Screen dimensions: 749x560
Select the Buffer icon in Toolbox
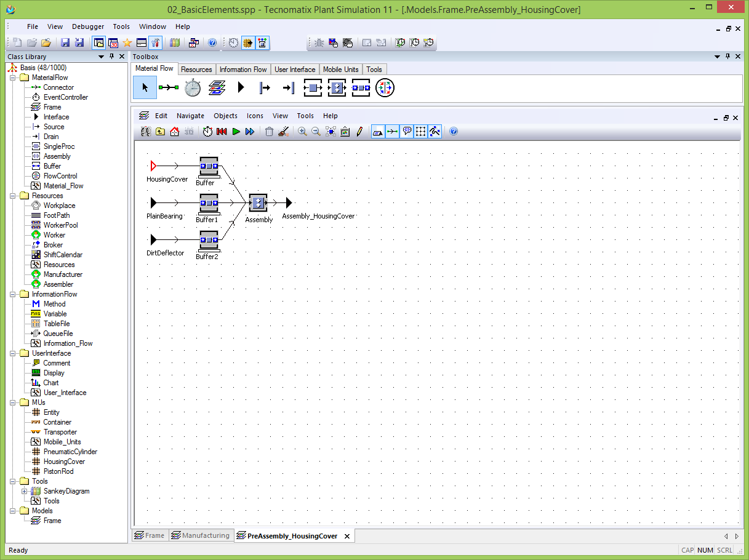pyautogui.click(x=361, y=88)
